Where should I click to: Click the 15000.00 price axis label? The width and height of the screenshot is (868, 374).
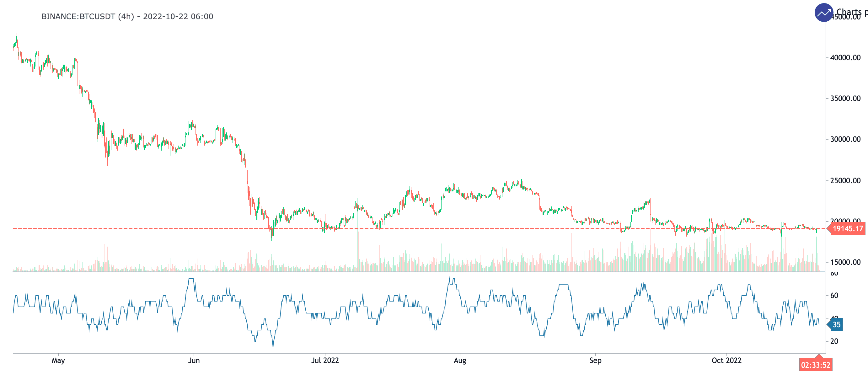coord(845,262)
